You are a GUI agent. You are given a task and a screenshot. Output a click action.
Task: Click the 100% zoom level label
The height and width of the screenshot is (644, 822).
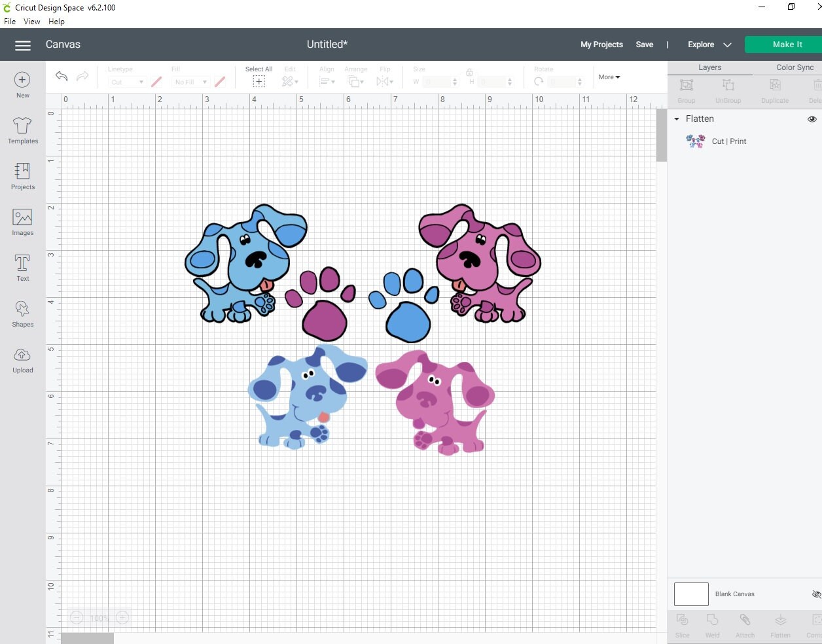click(99, 618)
